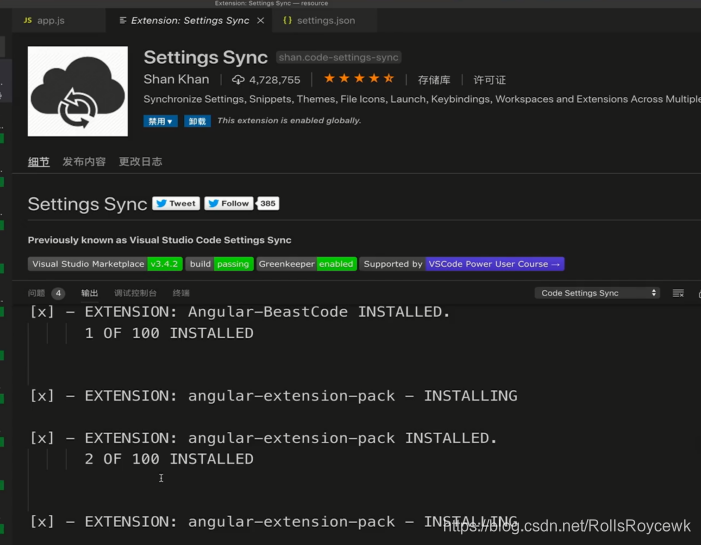Click the braces icon on settings.json tab
This screenshot has height=545, width=701.
[x=287, y=21]
